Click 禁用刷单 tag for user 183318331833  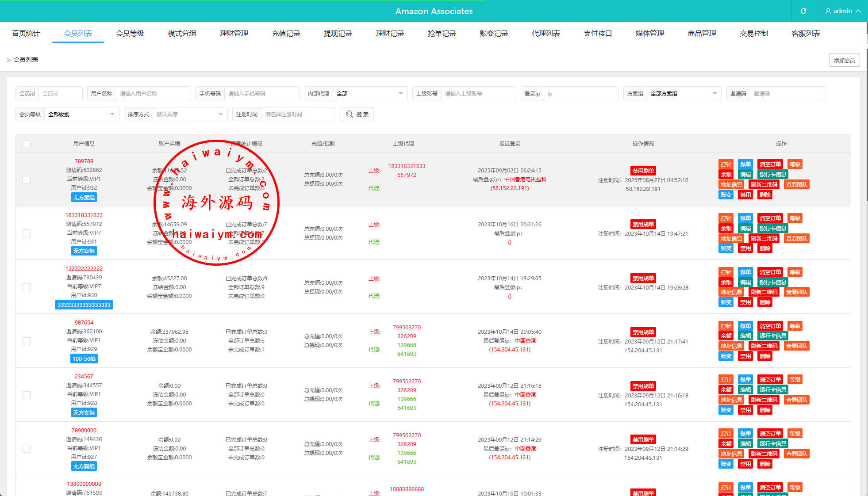pyautogui.click(x=643, y=225)
